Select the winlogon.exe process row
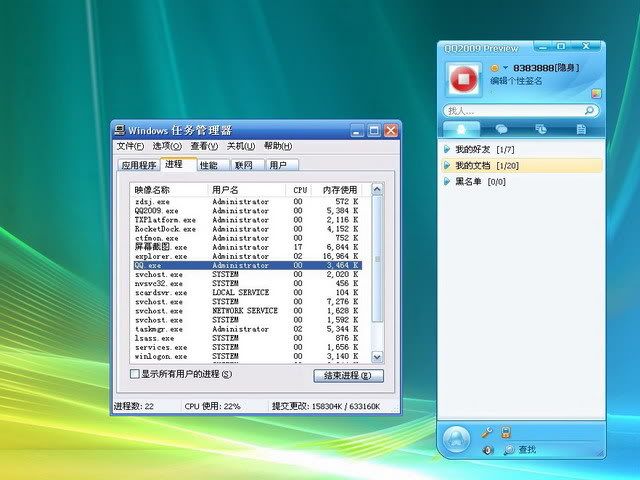 pos(247,356)
